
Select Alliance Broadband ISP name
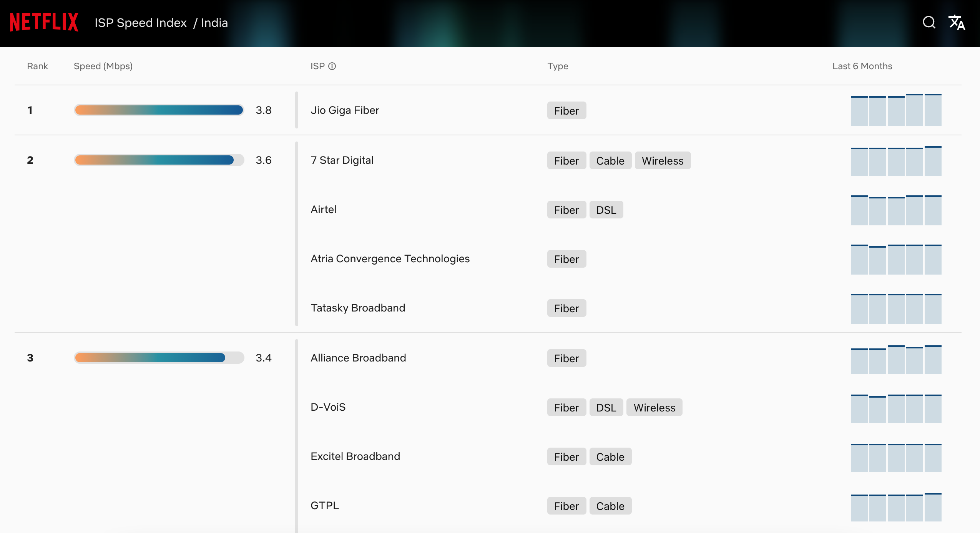[x=358, y=358]
